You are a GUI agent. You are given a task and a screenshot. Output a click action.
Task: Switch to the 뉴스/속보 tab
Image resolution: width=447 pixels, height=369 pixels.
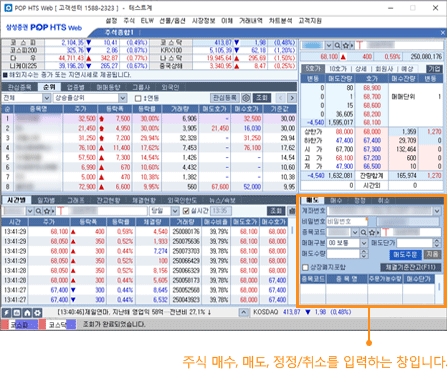[x=222, y=200]
